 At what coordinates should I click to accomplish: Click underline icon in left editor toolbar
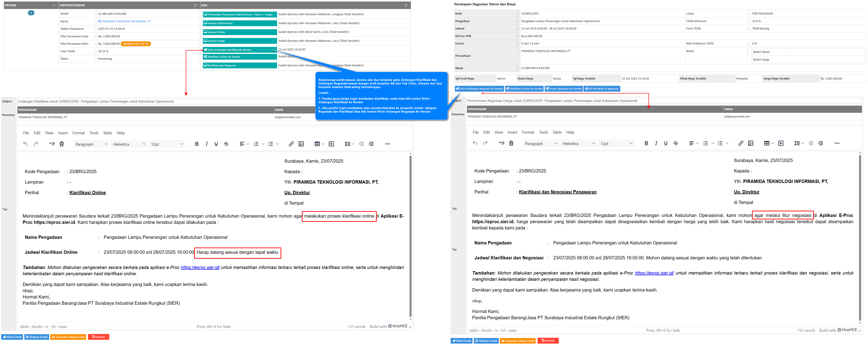tap(216, 144)
